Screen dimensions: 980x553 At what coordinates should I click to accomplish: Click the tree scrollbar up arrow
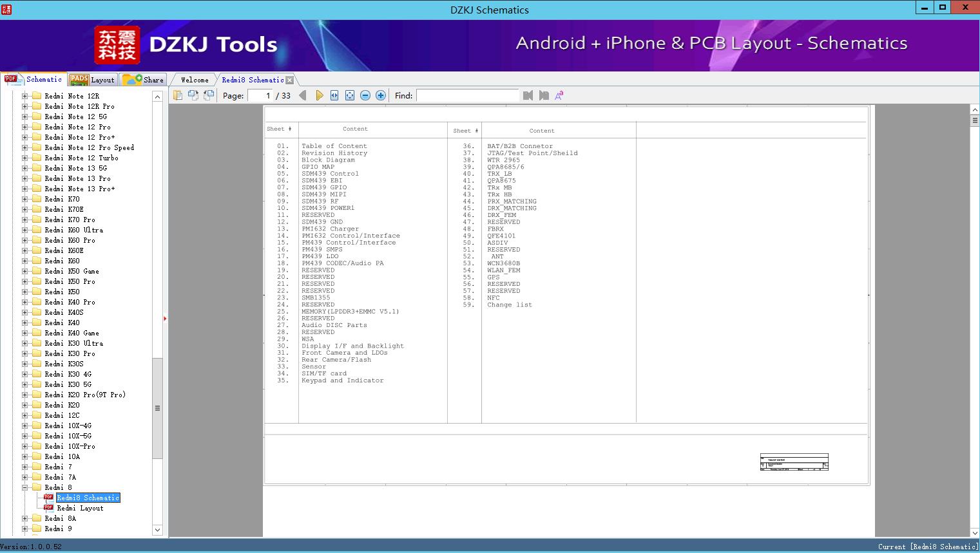click(157, 97)
